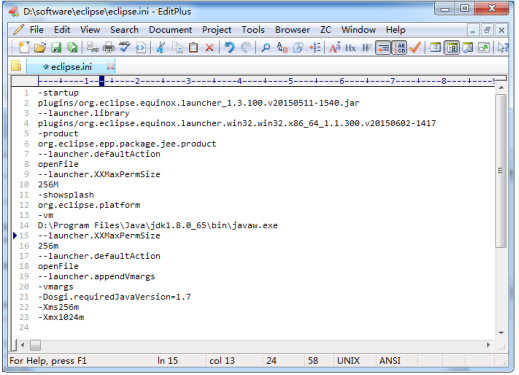Click the horizontal scrollbar right arrow
The width and height of the screenshot is (519, 375).
tap(488, 345)
